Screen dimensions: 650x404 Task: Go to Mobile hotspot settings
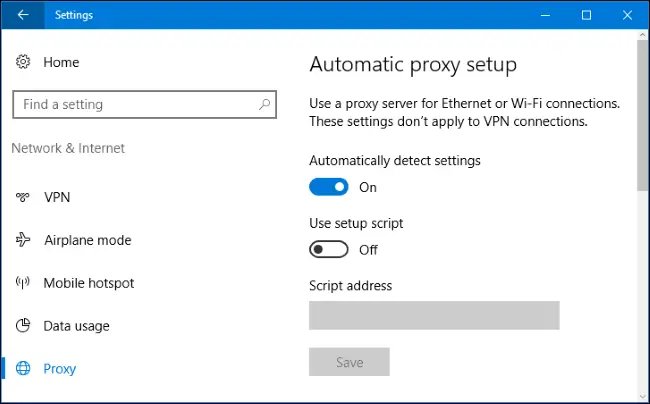(x=88, y=283)
